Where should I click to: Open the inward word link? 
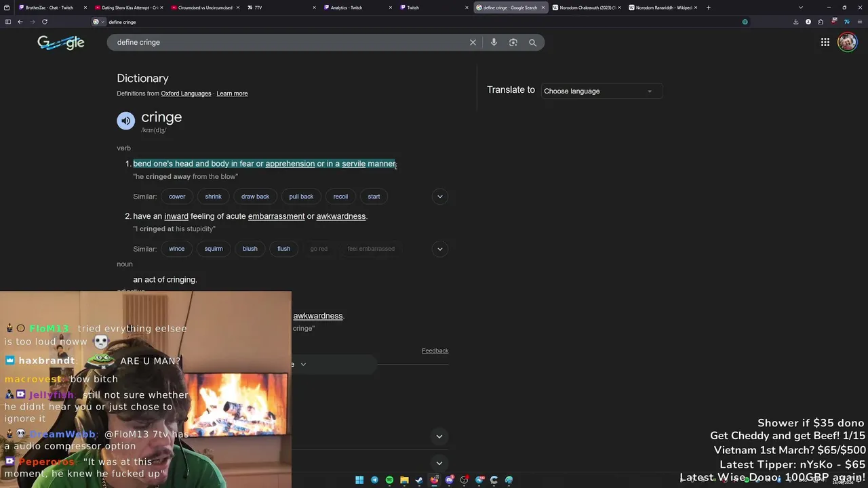[x=176, y=216]
